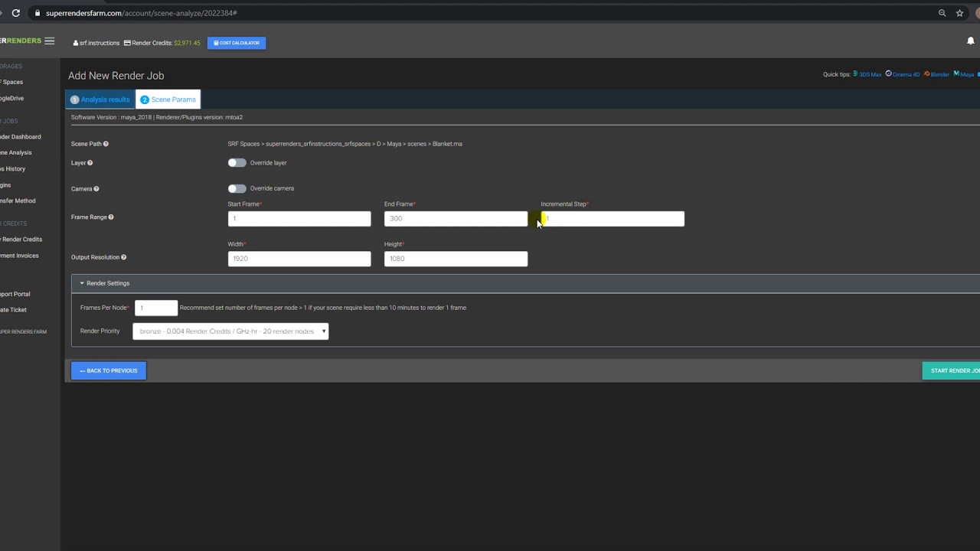Viewport: 980px width, 551px height.
Task: Open GoogleDrive in the sidebar
Action: (12, 98)
